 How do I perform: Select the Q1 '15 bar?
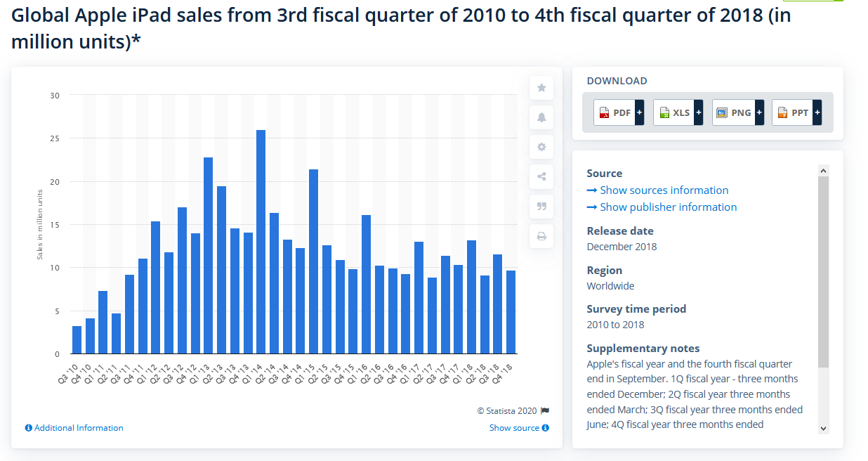313,261
